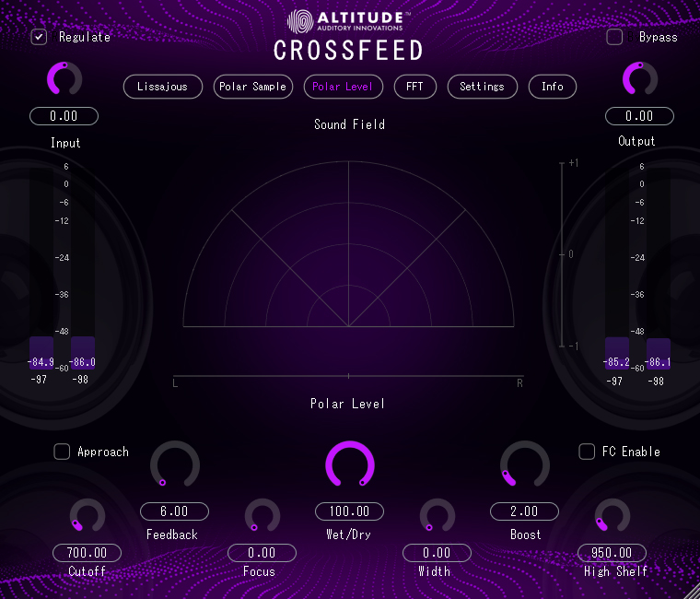Click the Feedback knob

click(x=174, y=464)
